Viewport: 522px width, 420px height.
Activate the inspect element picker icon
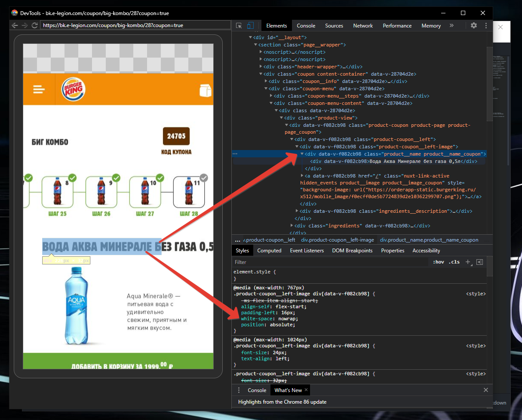click(x=239, y=26)
